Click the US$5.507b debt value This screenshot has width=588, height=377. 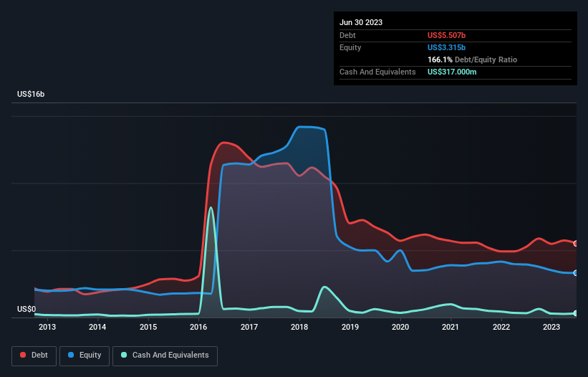click(446, 35)
